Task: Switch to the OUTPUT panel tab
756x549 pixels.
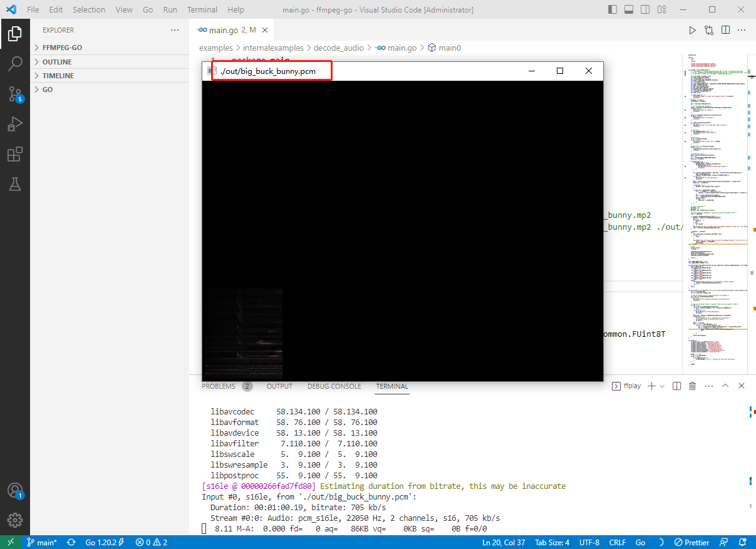Action: coord(279,386)
